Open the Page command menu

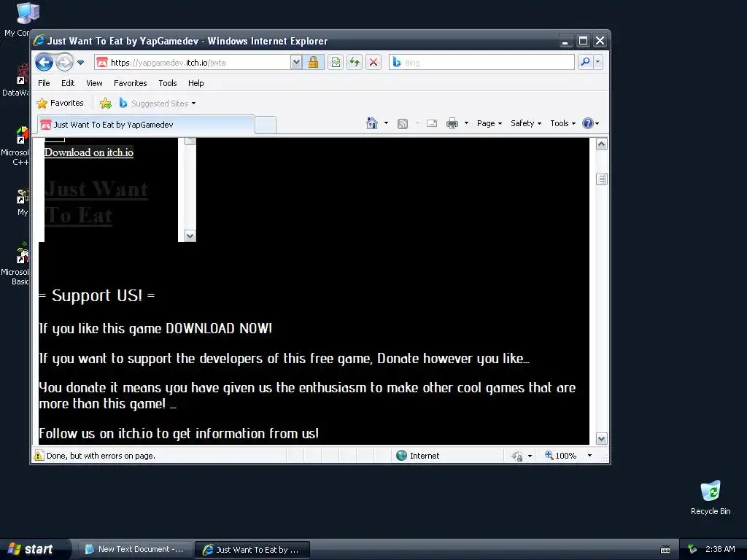(x=489, y=123)
